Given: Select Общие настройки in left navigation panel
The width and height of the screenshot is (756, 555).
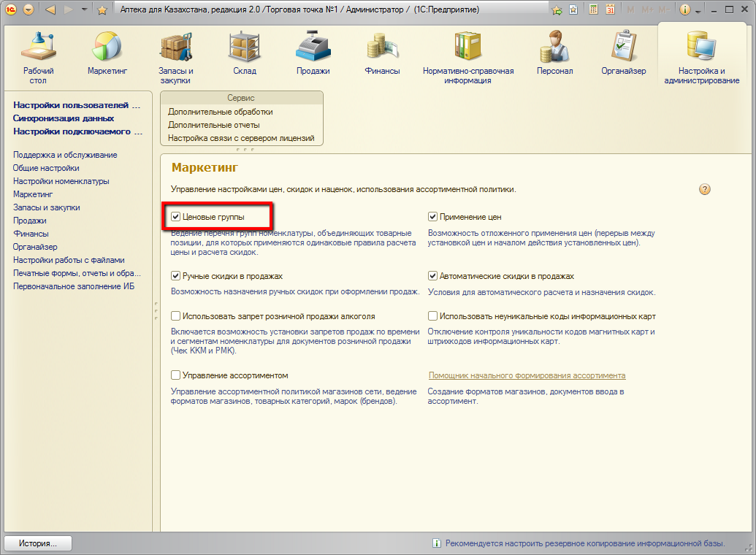Looking at the screenshot, I should click(46, 168).
